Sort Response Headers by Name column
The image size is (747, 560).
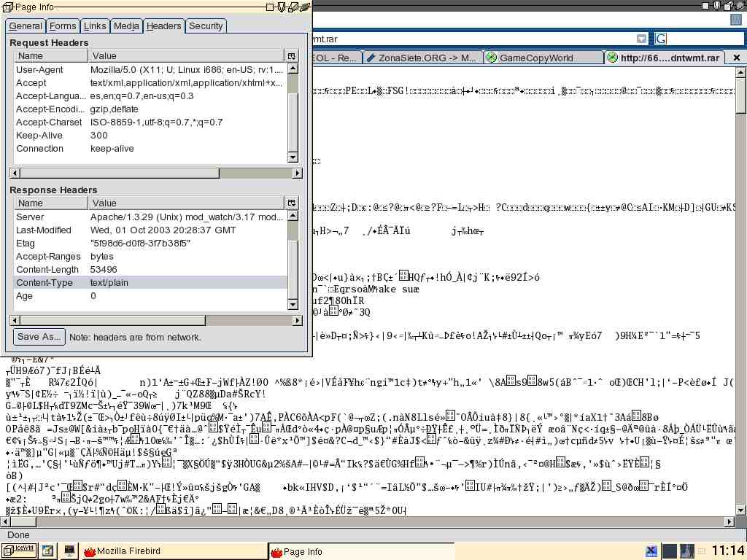[50, 203]
